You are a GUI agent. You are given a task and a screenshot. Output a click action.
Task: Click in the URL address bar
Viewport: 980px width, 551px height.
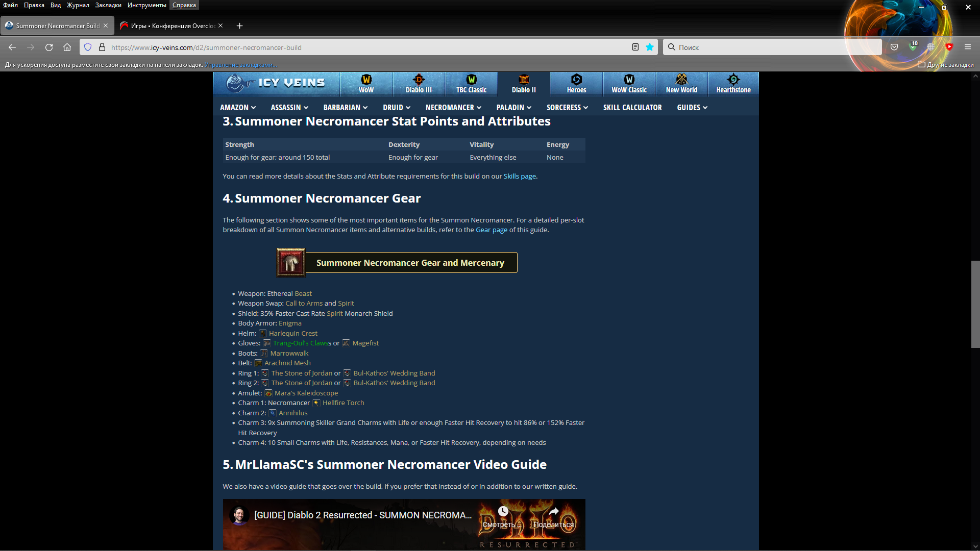(367, 47)
